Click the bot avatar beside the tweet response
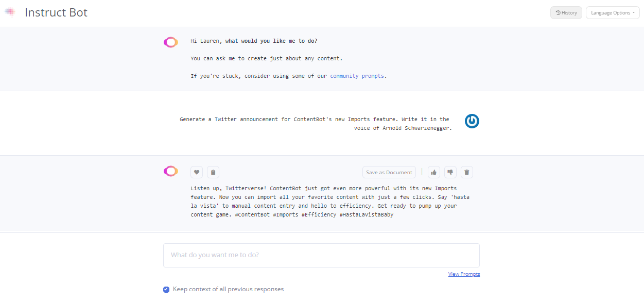The image size is (644, 301). (x=170, y=171)
